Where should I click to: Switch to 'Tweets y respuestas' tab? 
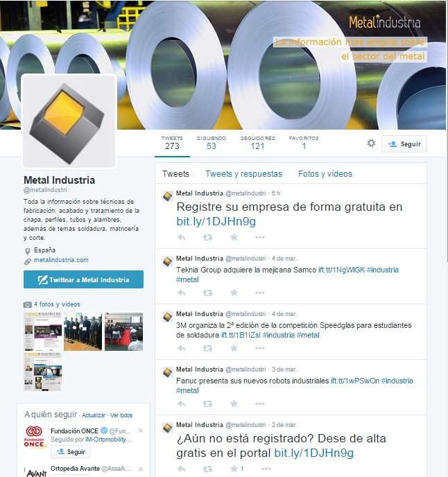tap(244, 174)
